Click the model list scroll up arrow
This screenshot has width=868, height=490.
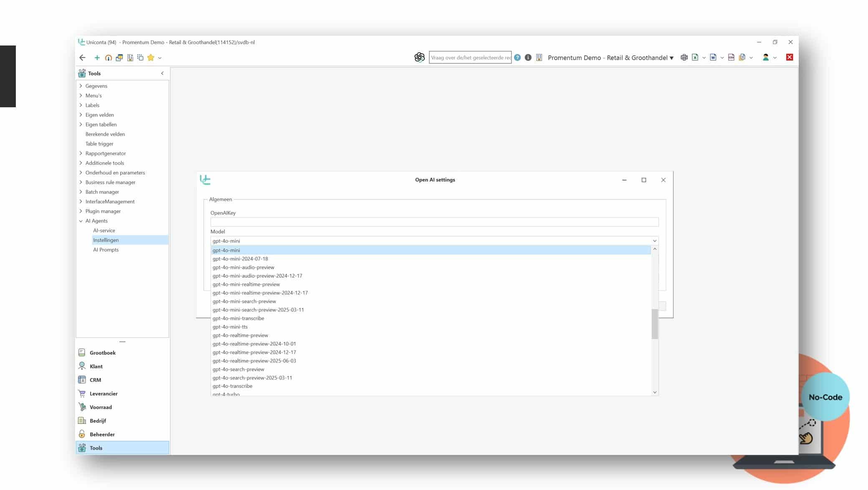click(654, 249)
